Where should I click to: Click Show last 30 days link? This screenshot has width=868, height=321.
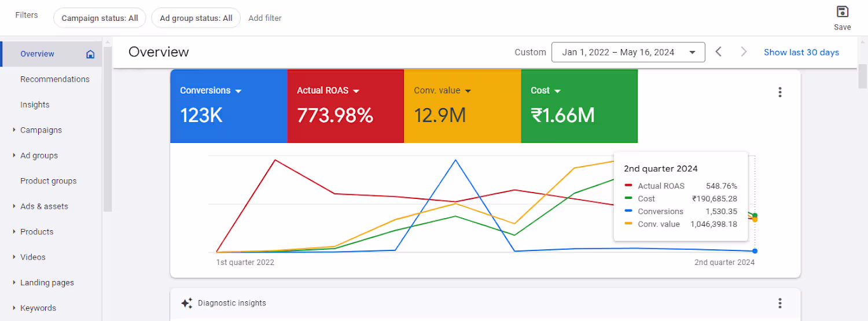(x=801, y=52)
